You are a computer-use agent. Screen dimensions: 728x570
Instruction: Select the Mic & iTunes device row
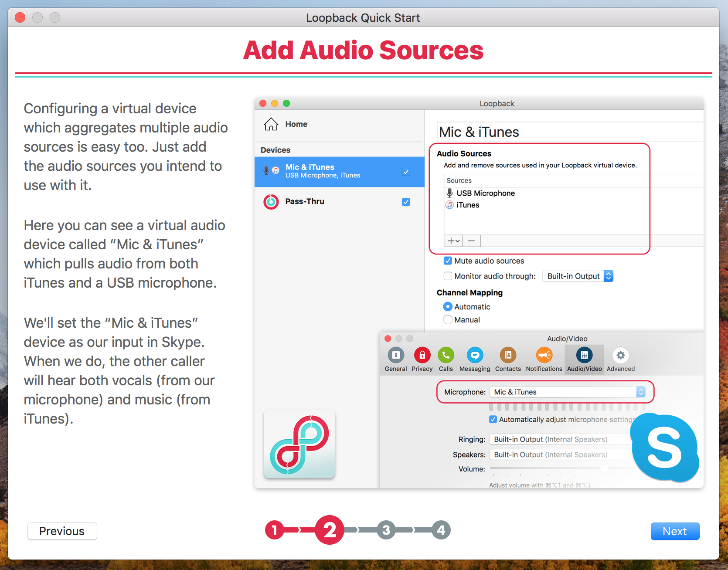pyautogui.click(x=339, y=172)
